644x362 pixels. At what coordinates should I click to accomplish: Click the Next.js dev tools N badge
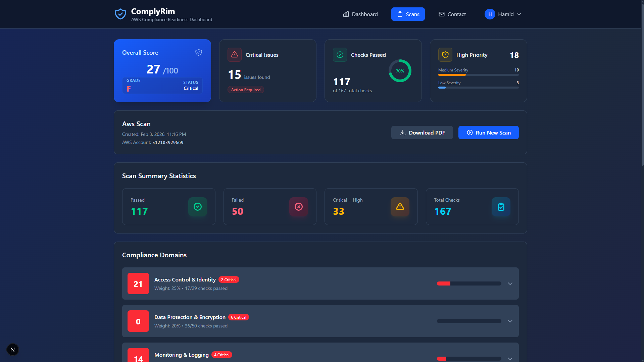(x=13, y=350)
